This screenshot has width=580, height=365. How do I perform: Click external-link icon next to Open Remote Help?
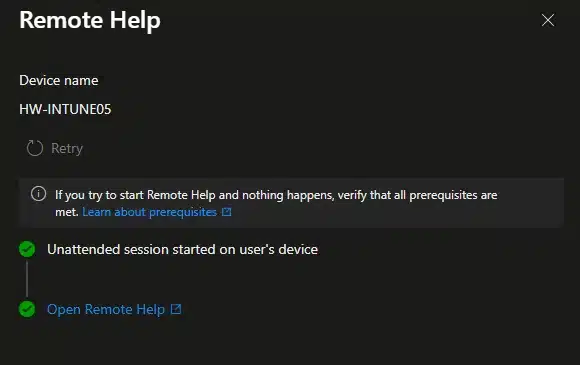pos(176,309)
